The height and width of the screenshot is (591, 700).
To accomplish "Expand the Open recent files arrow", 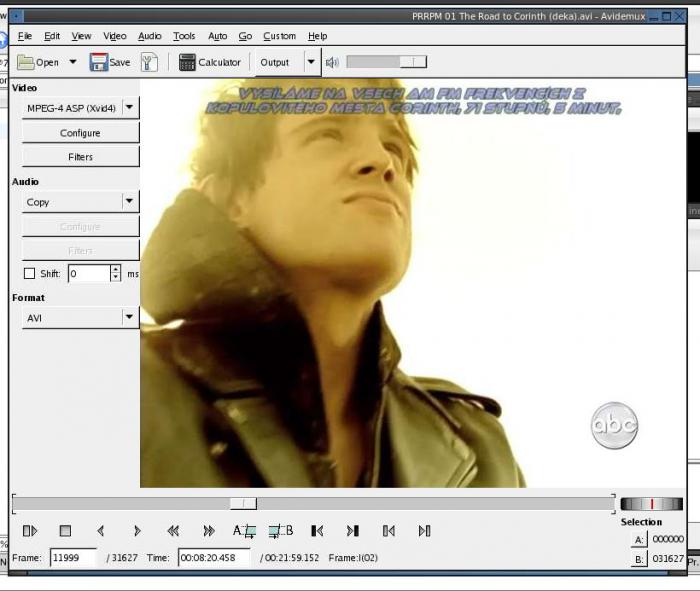I will pyautogui.click(x=73, y=62).
